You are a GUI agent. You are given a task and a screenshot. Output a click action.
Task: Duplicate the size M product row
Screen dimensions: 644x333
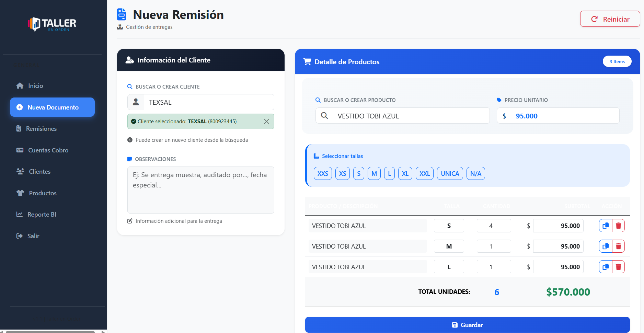(x=606, y=246)
